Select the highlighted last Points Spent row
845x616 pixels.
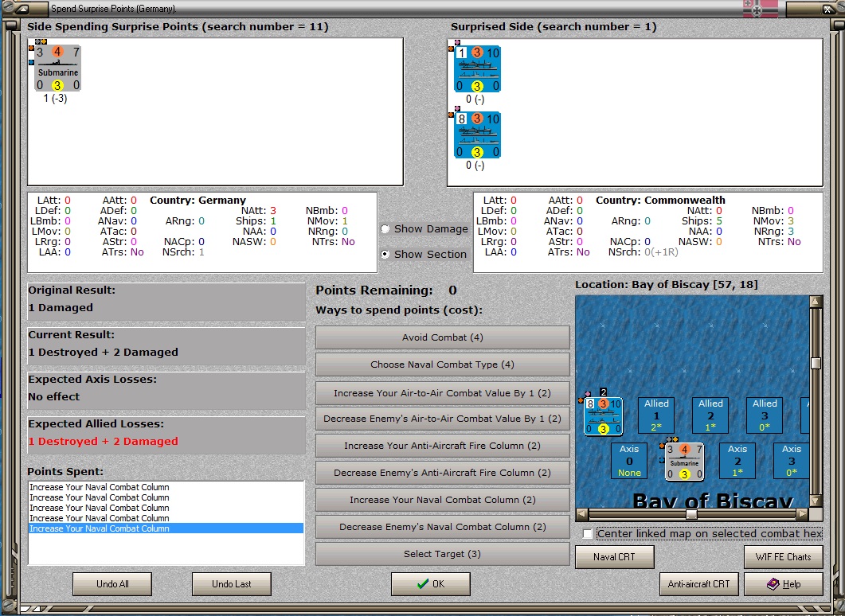click(x=166, y=528)
